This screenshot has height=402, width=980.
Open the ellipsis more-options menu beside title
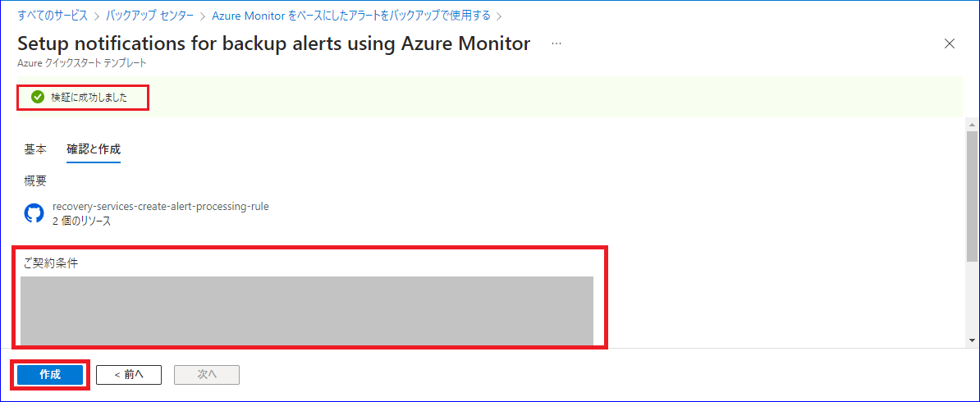pos(556,43)
